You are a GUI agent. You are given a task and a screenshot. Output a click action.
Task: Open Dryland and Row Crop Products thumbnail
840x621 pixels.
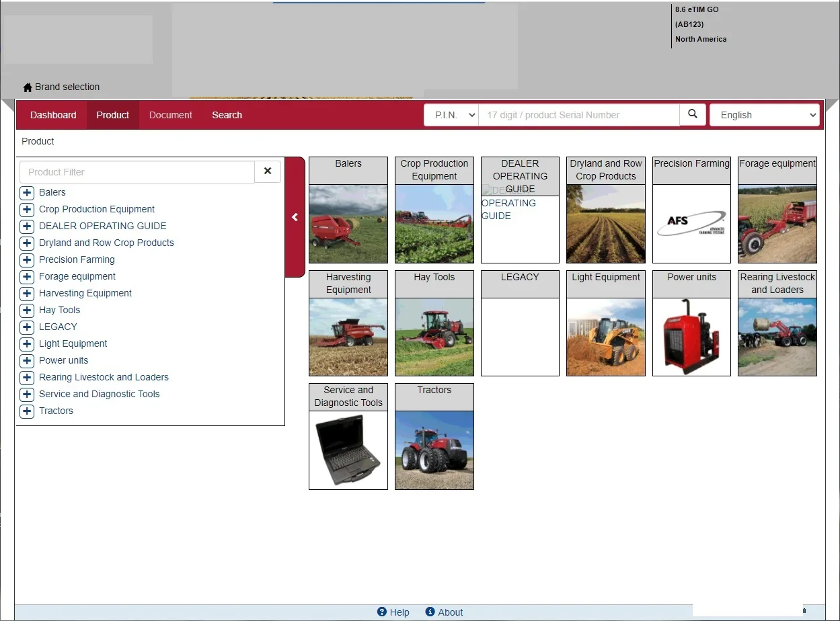tap(606, 224)
